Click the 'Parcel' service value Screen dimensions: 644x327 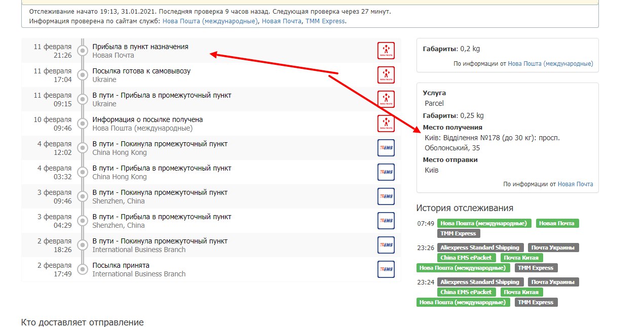pos(434,103)
